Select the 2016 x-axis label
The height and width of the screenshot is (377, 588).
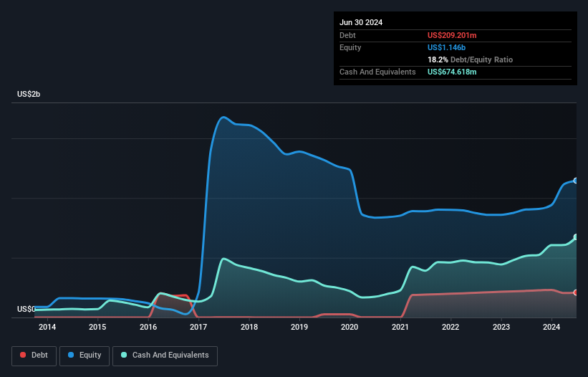click(x=148, y=327)
